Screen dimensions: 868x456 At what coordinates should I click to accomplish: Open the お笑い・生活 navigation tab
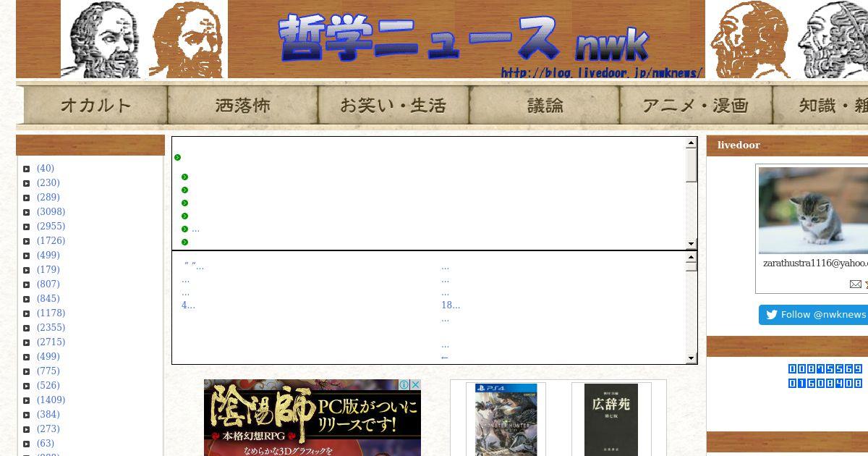[x=393, y=106]
